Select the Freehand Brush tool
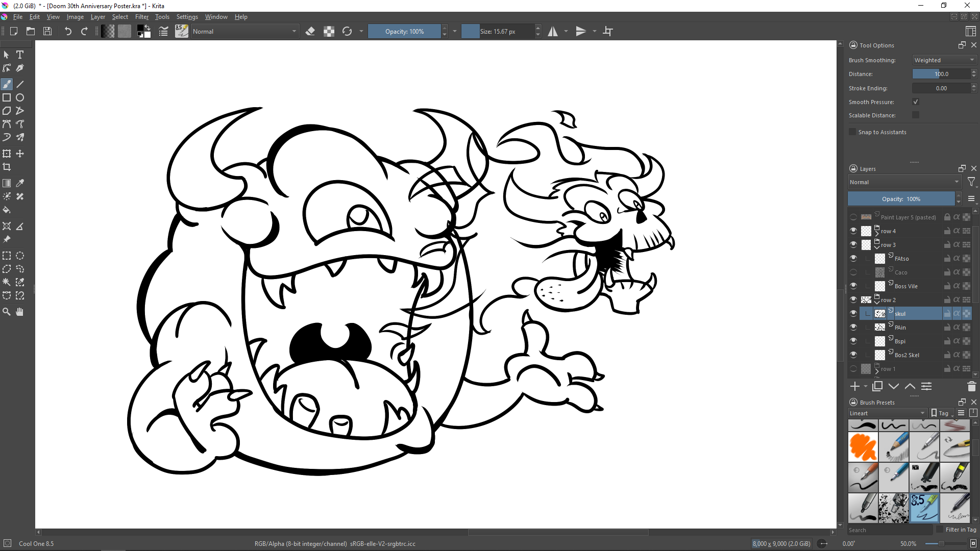980x551 pixels. (x=7, y=84)
